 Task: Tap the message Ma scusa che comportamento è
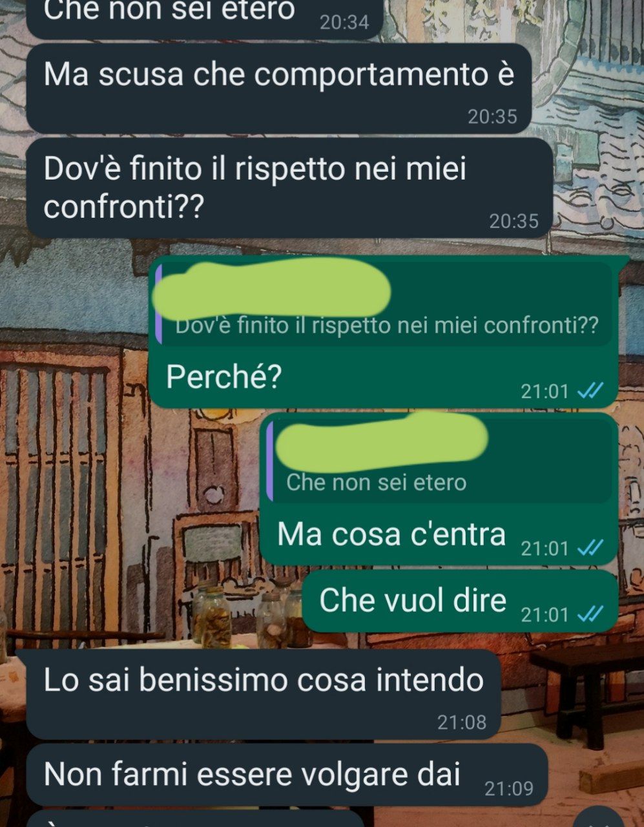coord(278,89)
